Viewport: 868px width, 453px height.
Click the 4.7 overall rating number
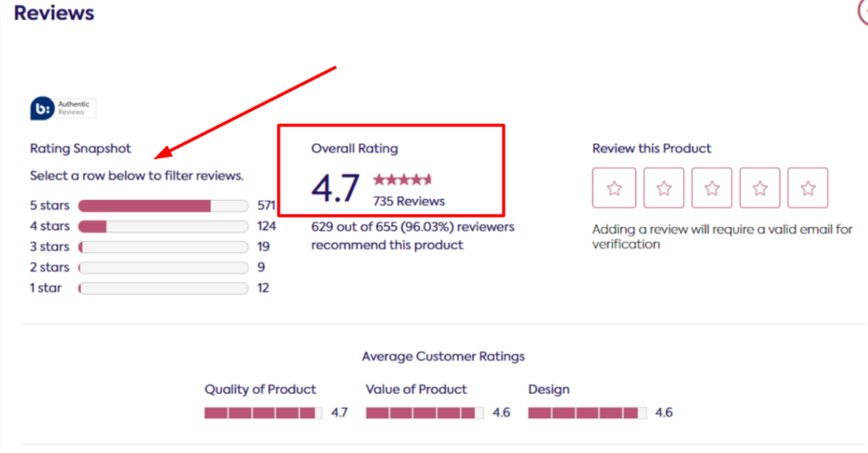tap(336, 188)
